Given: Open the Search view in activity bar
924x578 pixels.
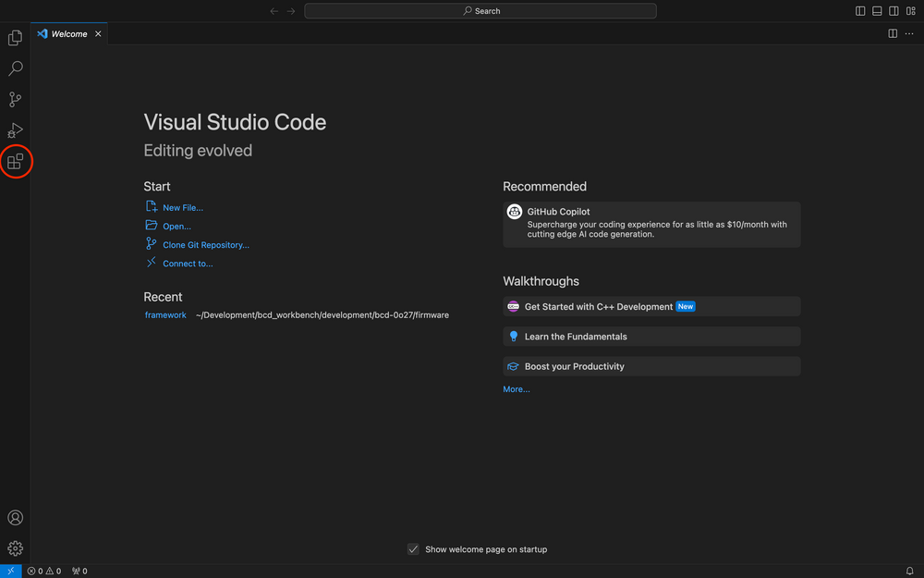Looking at the screenshot, I should tap(15, 68).
